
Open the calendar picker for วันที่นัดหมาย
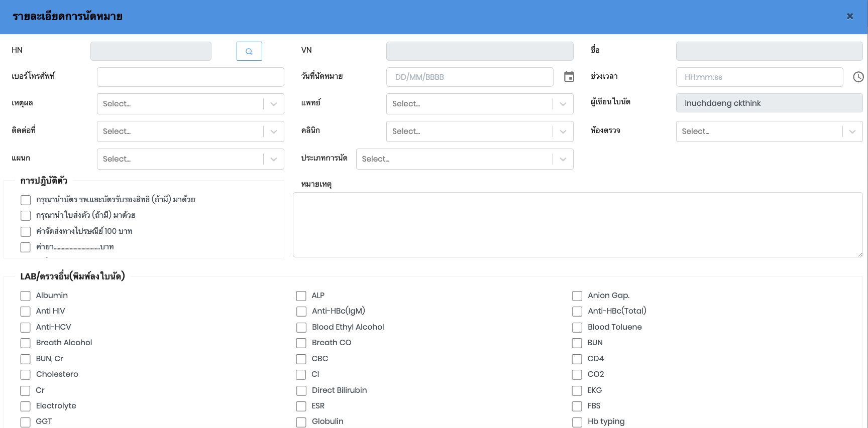pyautogui.click(x=569, y=77)
